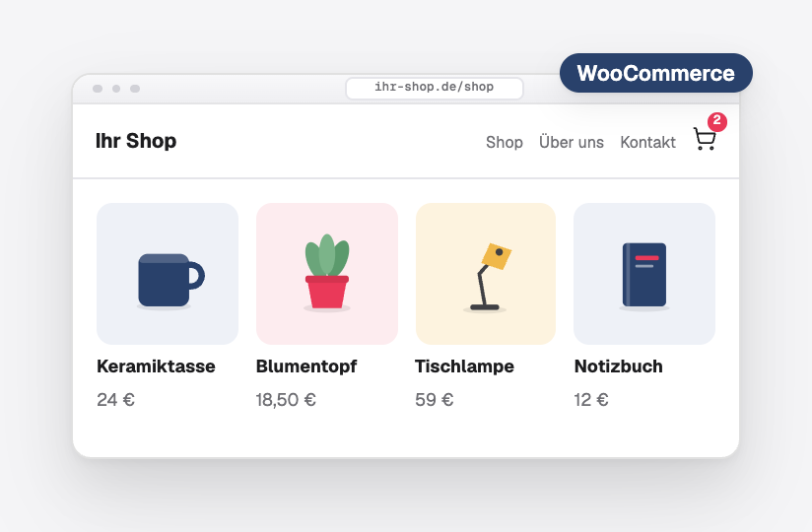Click the WooCommerce badge
Screen dimensions: 812x532
coord(656,73)
